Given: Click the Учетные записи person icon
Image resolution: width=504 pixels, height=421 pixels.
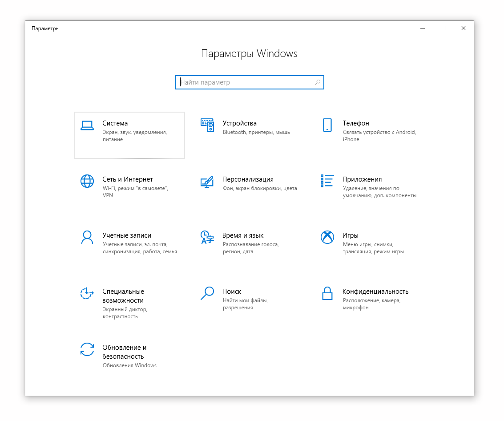Looking at the screenshot, I should pos(87,237).
